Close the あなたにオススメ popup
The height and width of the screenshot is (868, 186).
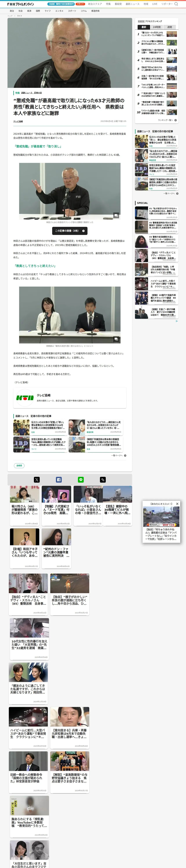(x=177, y=504)
